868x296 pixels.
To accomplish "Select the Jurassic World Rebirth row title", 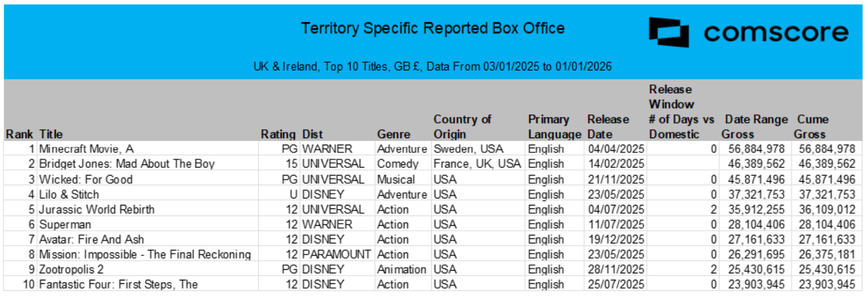I will [97, 209].
